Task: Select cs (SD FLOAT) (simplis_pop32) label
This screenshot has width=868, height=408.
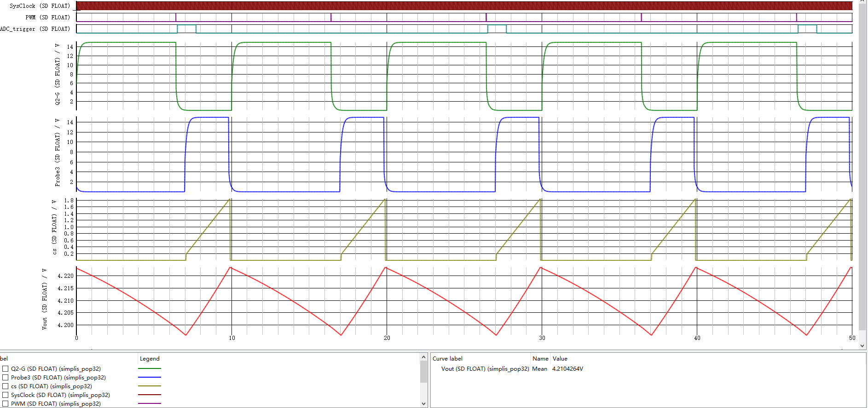Action: pyautogui.click(x=52, y=386)
